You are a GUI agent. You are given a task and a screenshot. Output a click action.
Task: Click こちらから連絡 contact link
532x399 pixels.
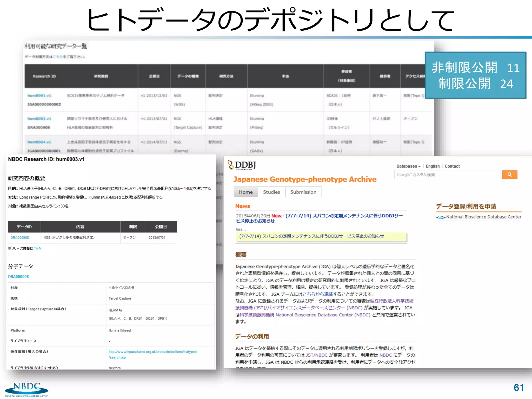point(317,294)
